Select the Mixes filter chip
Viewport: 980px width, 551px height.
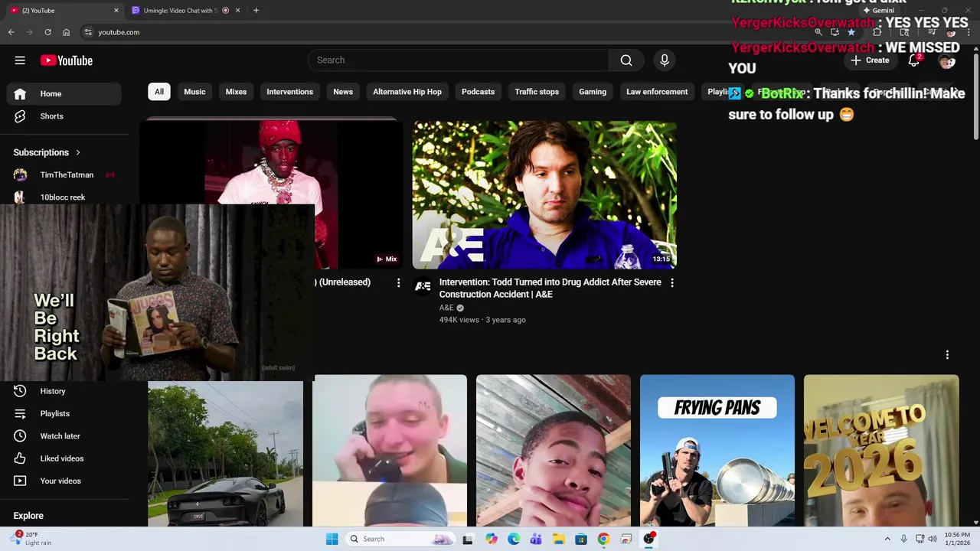(236, 92)
